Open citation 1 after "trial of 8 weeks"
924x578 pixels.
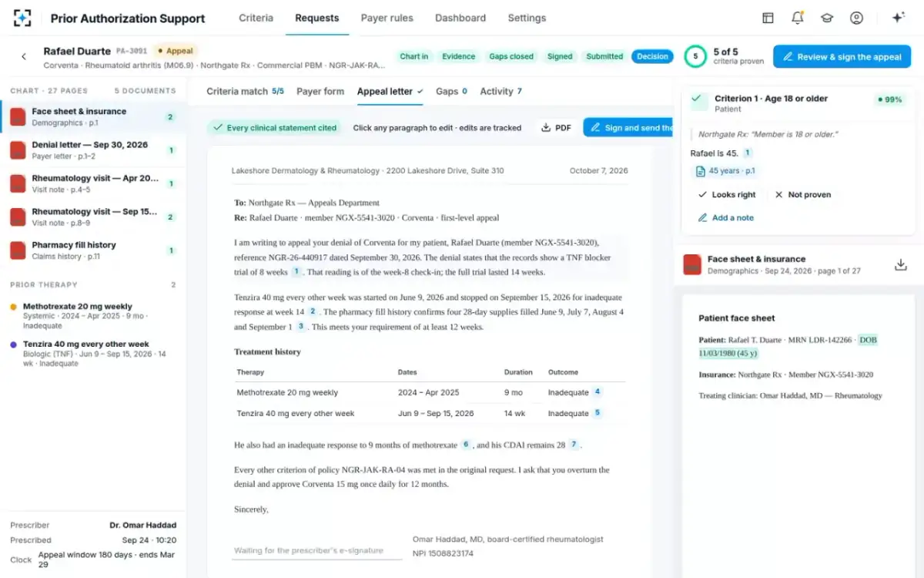pyautogui.click(x=296, y=271)
